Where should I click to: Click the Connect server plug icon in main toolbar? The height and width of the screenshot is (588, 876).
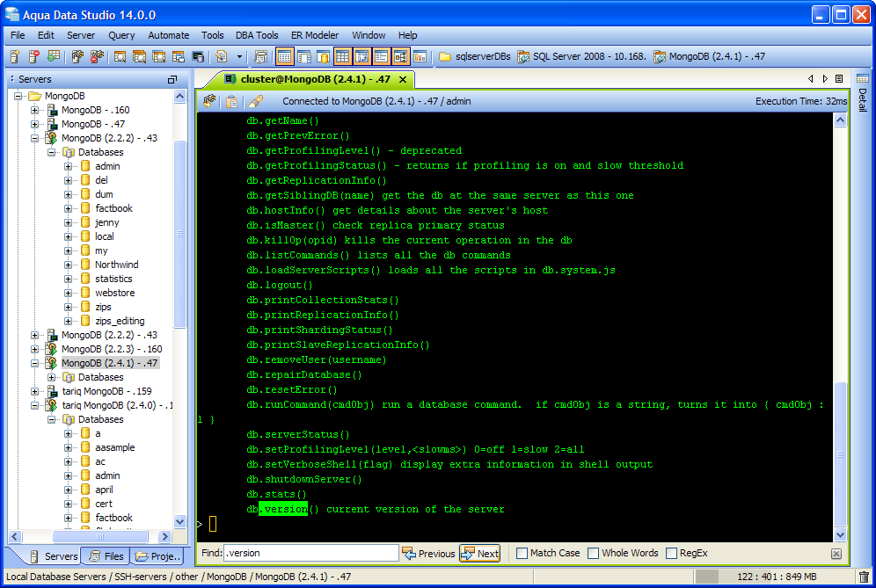(x=77, y=56)
